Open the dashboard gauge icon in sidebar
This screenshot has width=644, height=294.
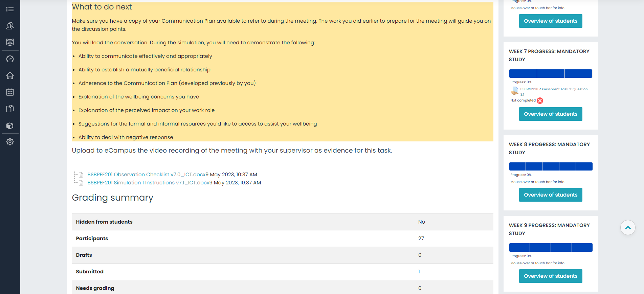coord(10,59)
